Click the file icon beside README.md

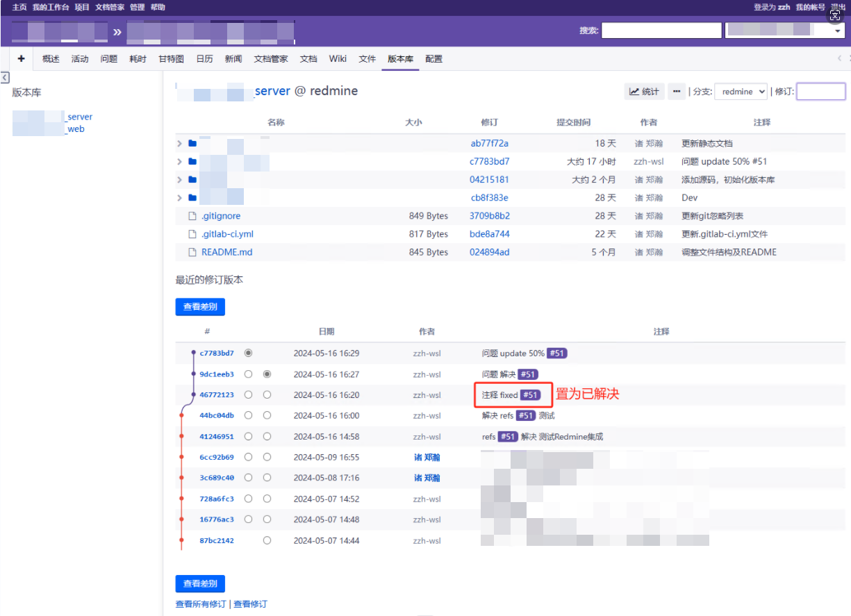[x=193, y=252]
